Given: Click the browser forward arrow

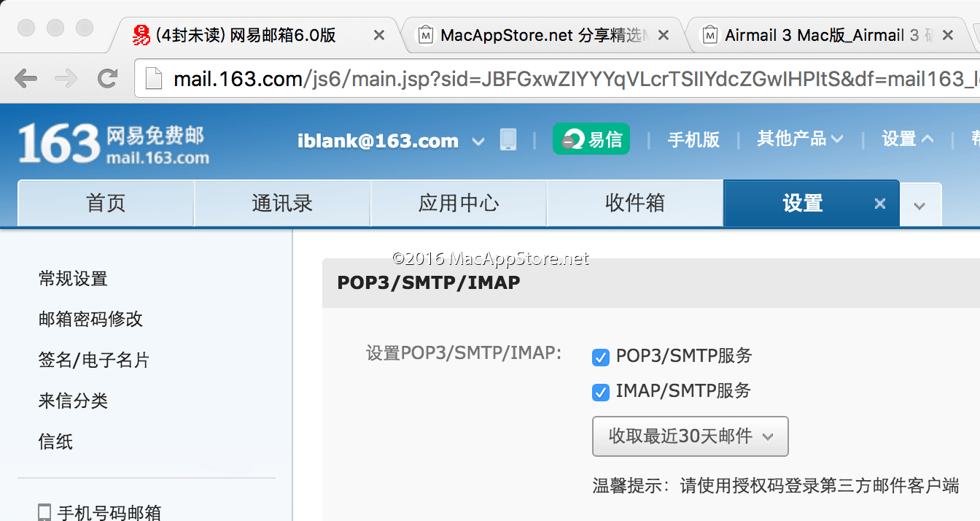Looking at the screenshot, I should click(x=66, y=78).
